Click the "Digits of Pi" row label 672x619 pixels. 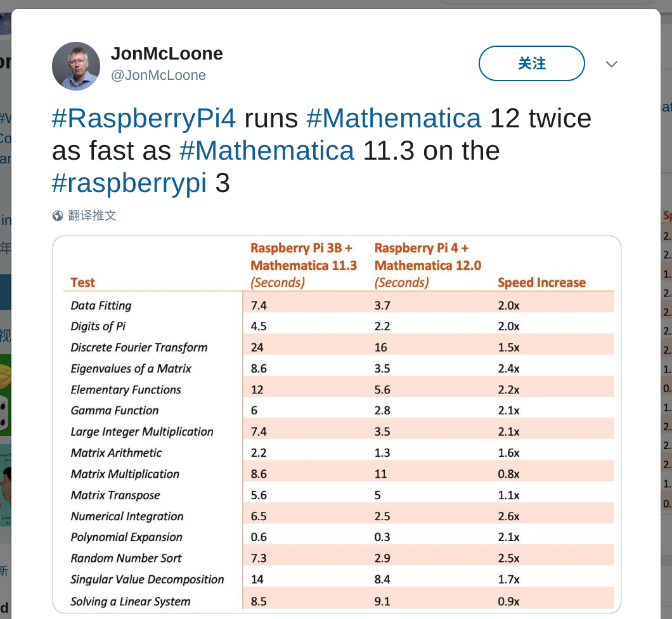click(x=98, y=326)
